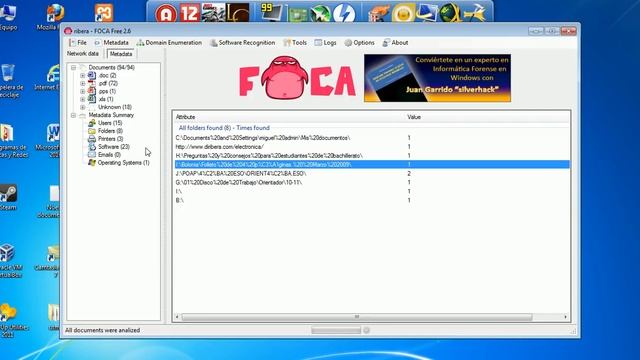Select the Unknown (18) documents node
Image resolution: width=640 pixels, height=360 pixels.
coord(115,107)
